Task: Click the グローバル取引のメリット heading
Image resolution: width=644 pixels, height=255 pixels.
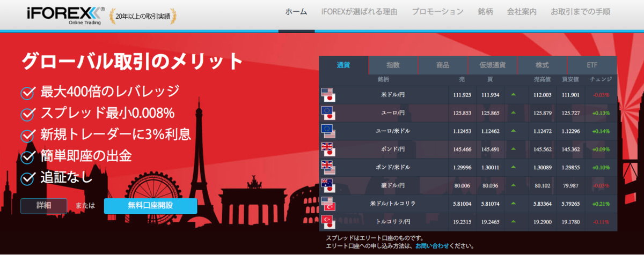Action: (133, 62)
